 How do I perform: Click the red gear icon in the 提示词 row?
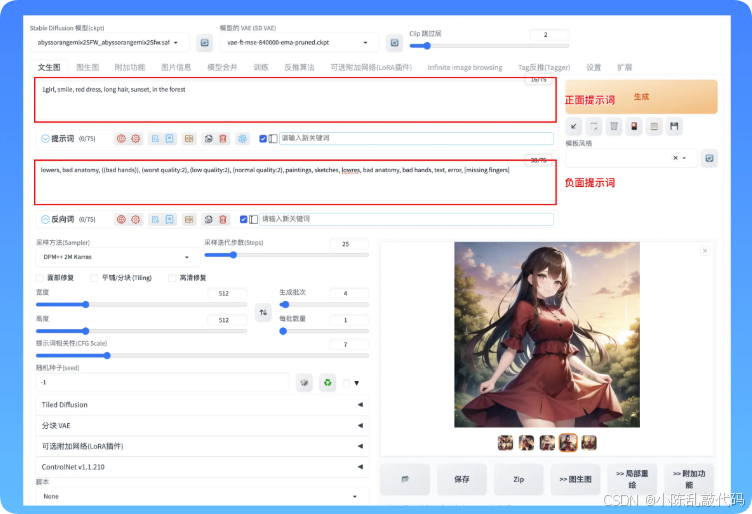point(136,139)
